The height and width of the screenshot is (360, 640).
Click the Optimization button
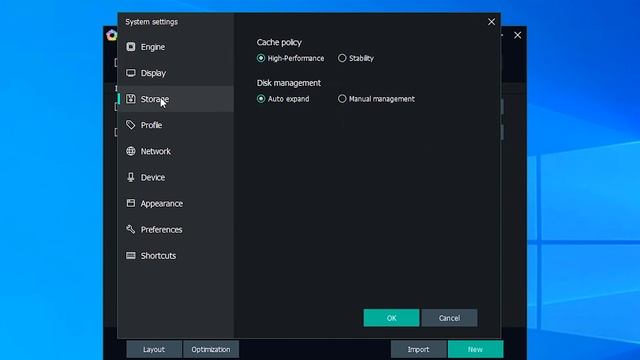pos(211,349)
